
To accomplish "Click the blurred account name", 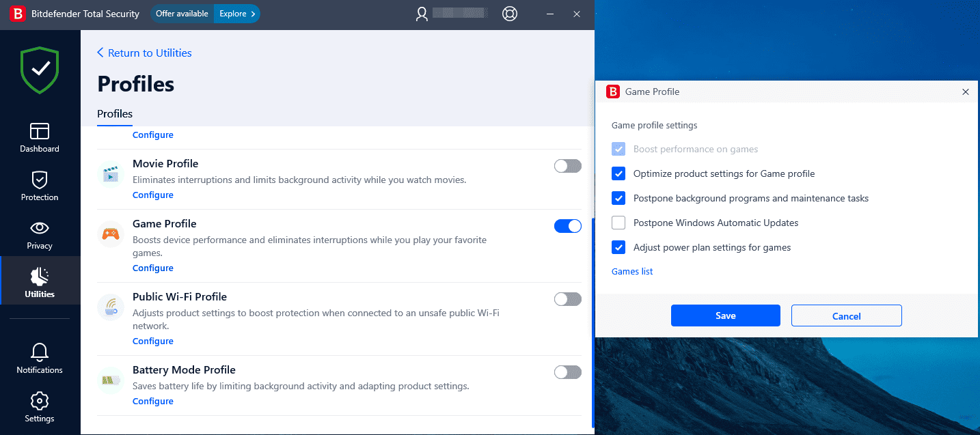I will point(459,13).
